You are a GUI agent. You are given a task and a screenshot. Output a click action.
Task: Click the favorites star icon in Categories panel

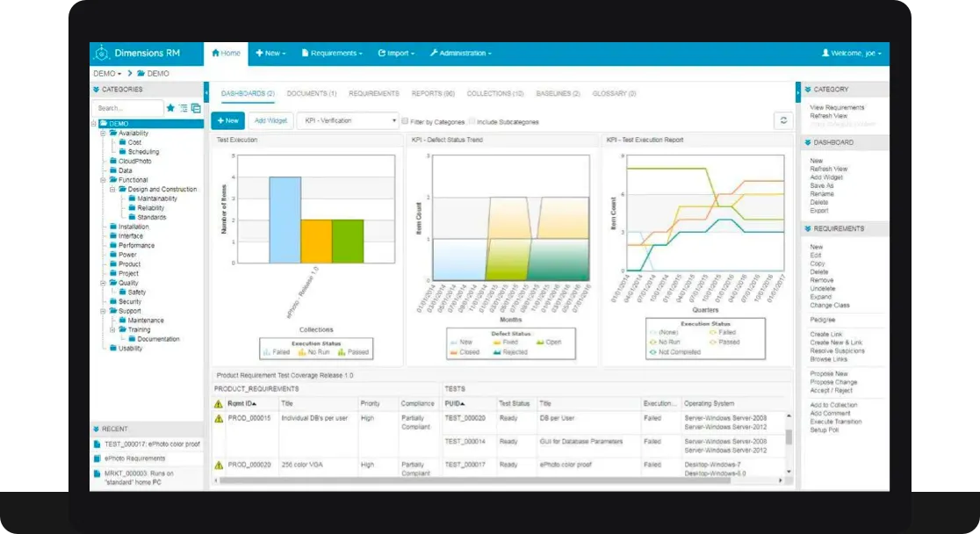tap(169, 108)
